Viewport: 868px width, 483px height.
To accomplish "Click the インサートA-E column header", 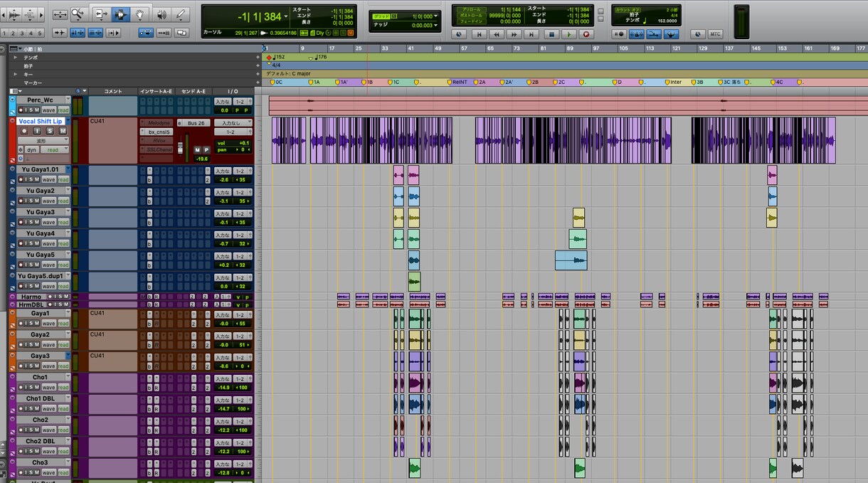I will (156, 91).
